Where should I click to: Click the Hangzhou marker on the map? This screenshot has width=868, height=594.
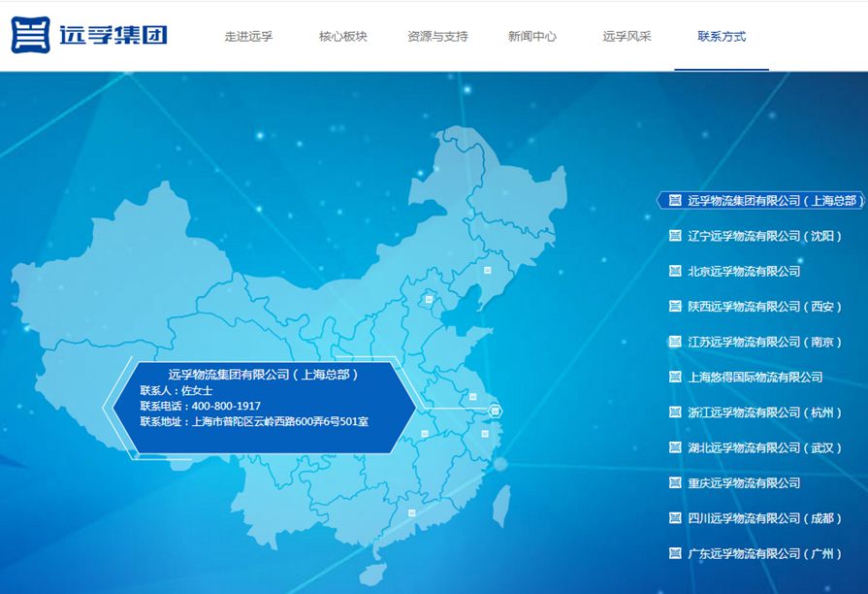tap(485, 434)
